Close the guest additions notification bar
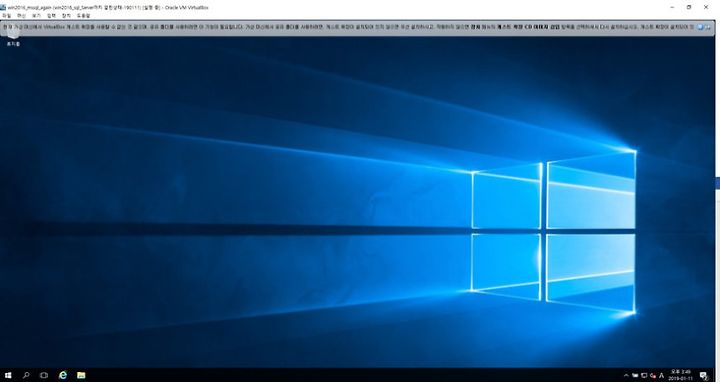Image resolution: width=720 pixels, height=382 pixels. [708, 27]
